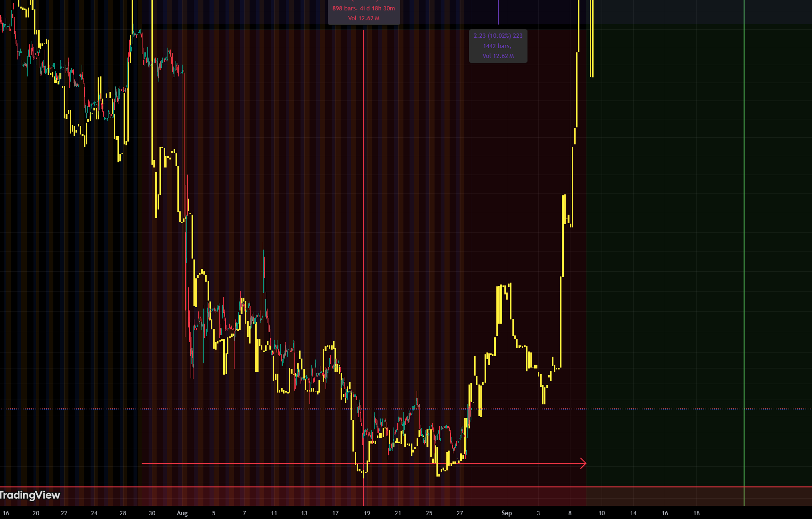Click date "25" on the time axis
Screen dimensions: 812x519
[x=429, y=513]
